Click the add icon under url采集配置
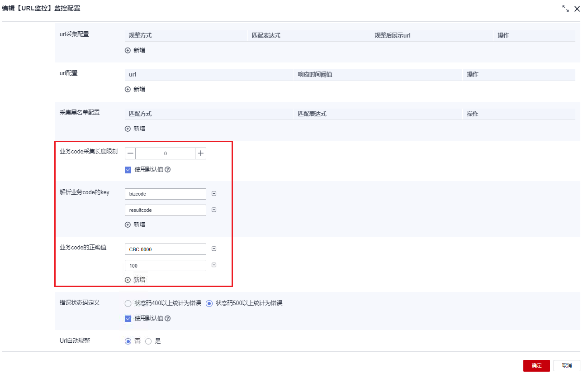This screenshot has height=378, width=588. (x=128, y=51)
